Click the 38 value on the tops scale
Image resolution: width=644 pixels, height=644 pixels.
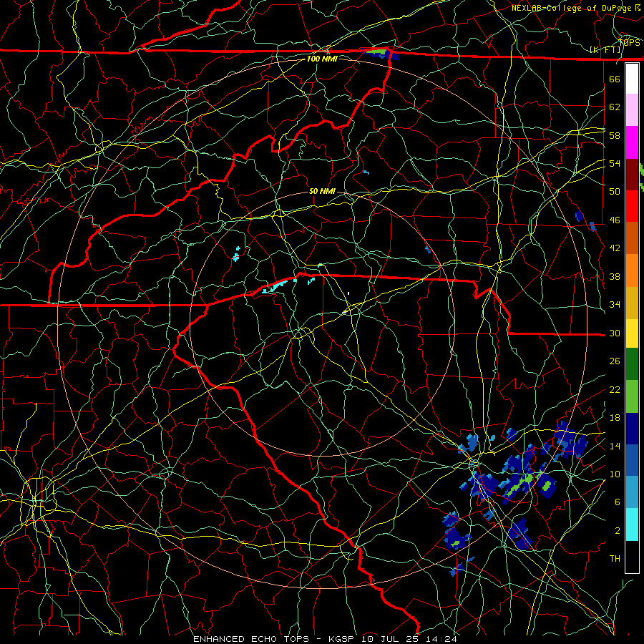click(615, 276)
